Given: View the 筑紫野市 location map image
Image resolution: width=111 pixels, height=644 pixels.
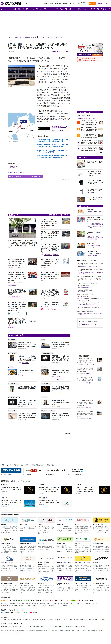Looking at the screenshot, I should click(x=22, y=126).
